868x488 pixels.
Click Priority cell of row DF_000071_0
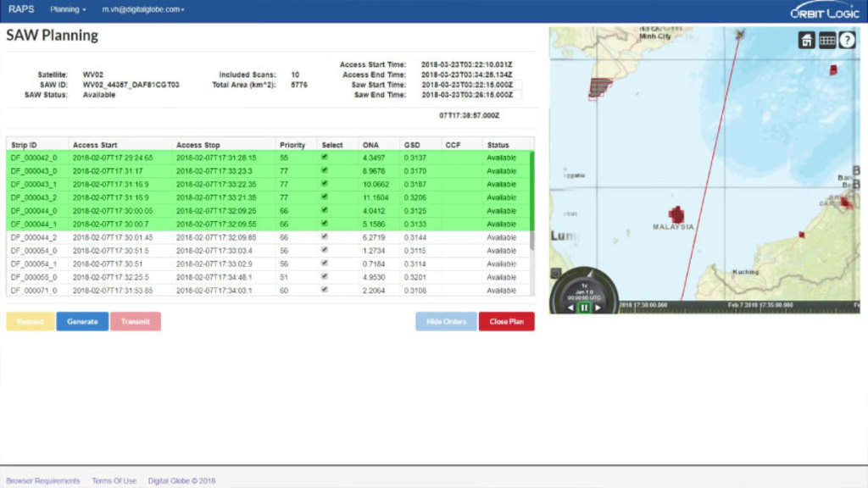[x=284, y=291]
